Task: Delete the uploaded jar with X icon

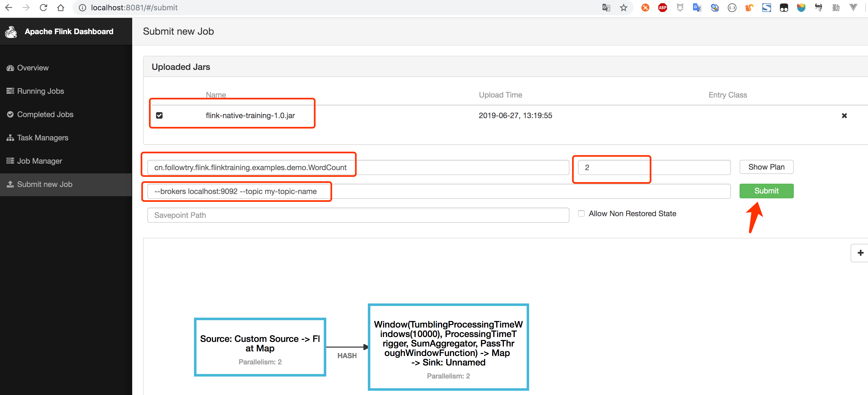Action: pyautogui.click(x=844, y=116)
